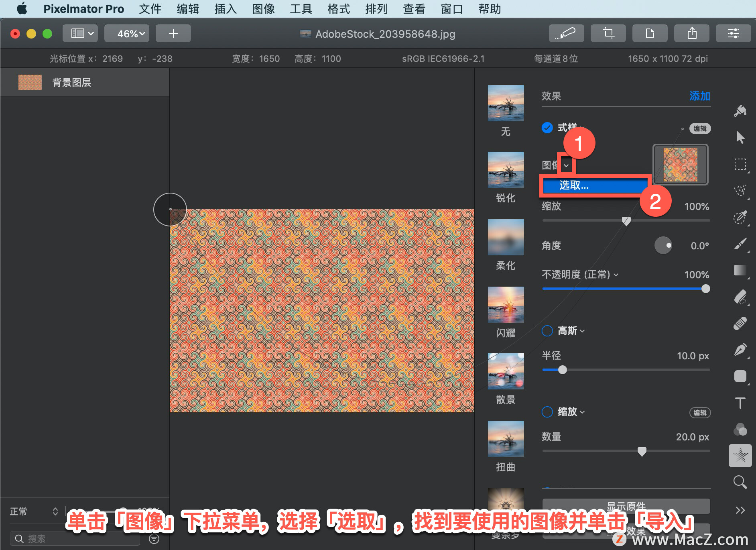The width and height of the screenshot is (756, 550).
Task: Choose the Rectangular selection tool
Action: tap(740, 165)
